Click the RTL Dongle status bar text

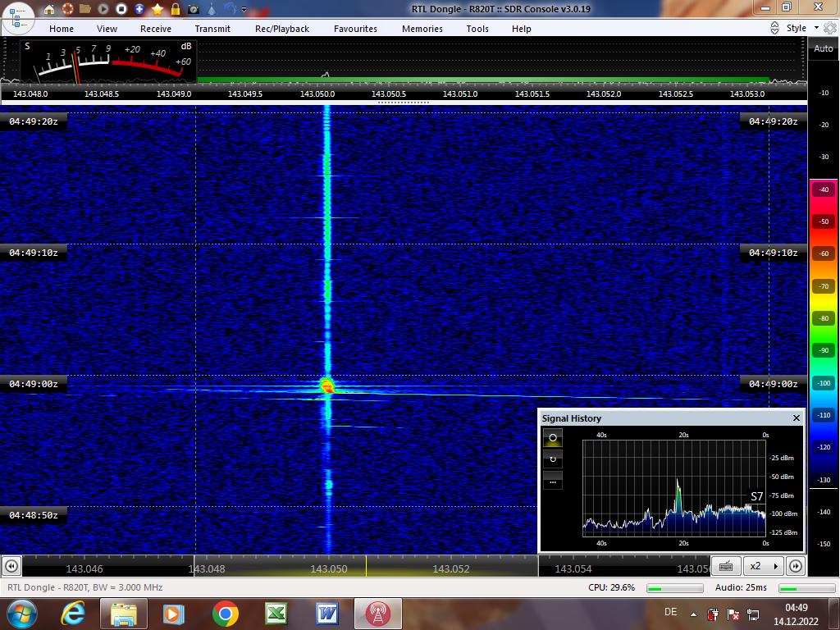click(84, 587)
